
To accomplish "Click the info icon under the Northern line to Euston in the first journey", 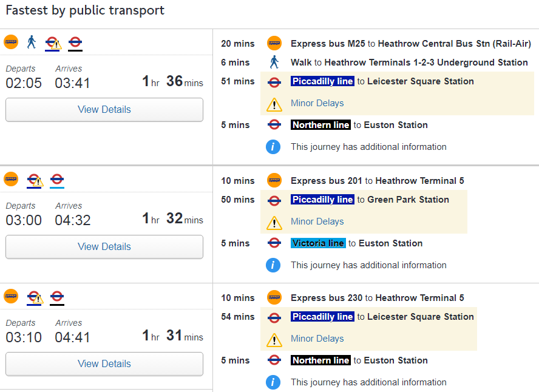I will tap(274, 146).
